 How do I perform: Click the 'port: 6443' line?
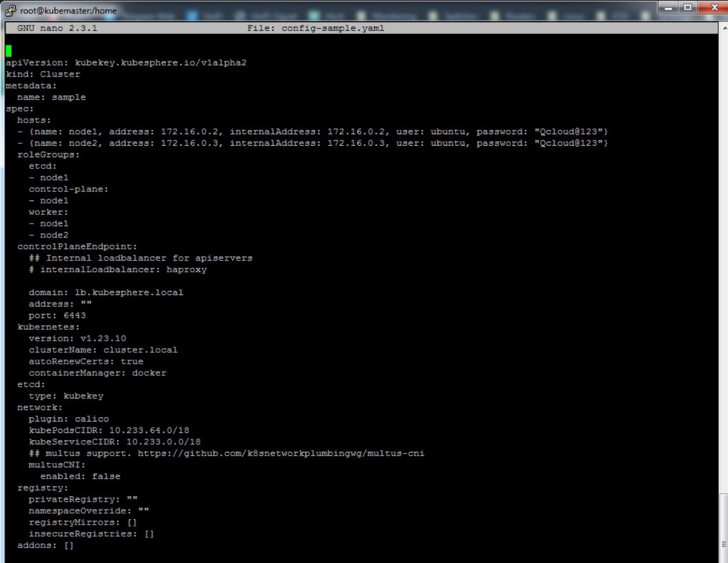click(x=57, y=315)
